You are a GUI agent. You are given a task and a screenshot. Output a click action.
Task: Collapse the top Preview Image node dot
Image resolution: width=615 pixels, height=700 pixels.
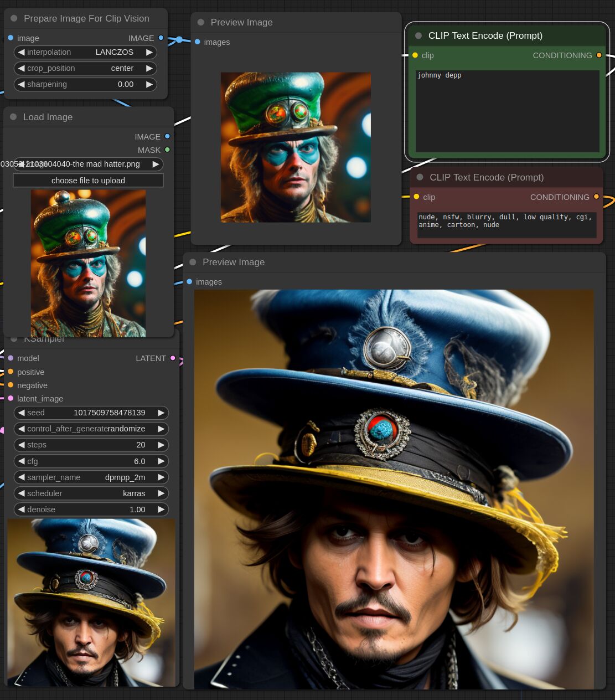[201, 22]
